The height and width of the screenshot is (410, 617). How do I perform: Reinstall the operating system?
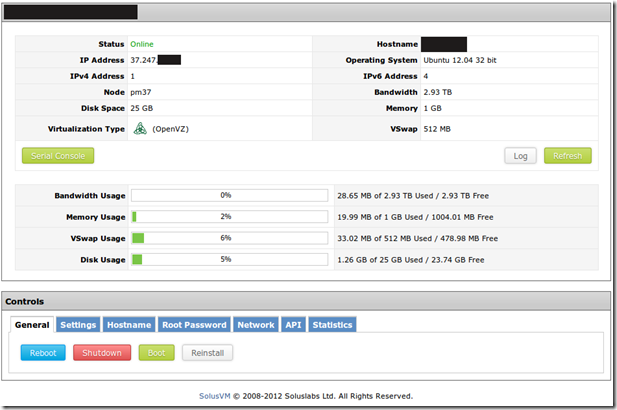[207, 353]
